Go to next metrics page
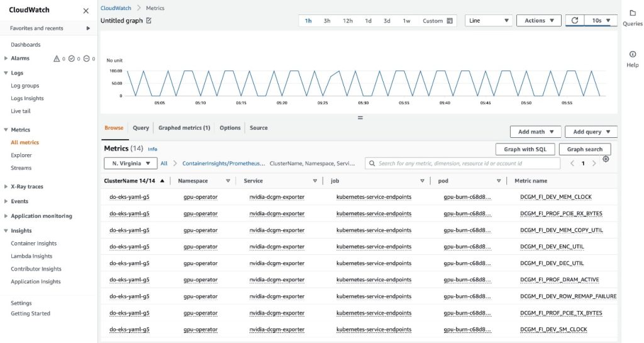644x343 pixels. pos(594,164)
